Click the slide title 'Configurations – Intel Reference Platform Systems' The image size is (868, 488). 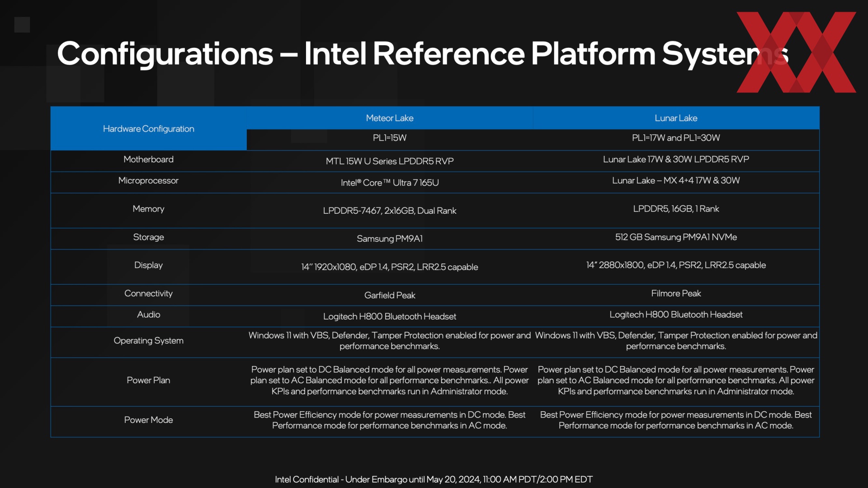(423, 54)
